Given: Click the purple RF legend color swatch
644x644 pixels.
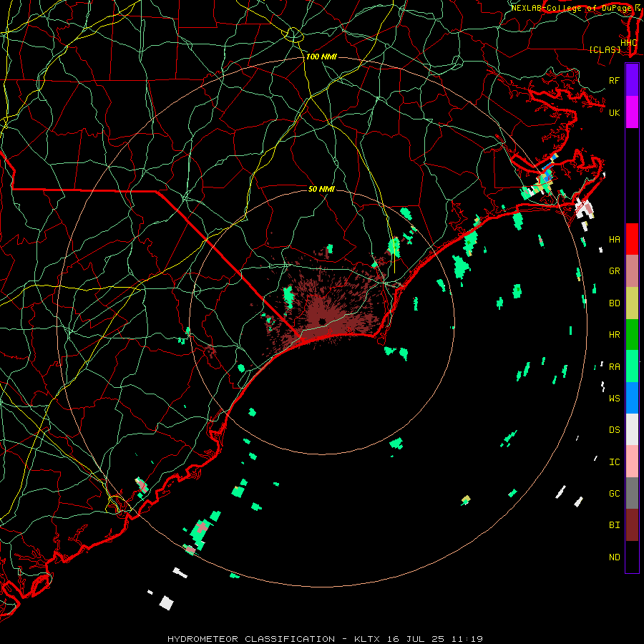Looking at the screenshot, I should click(x=632, y=80).
